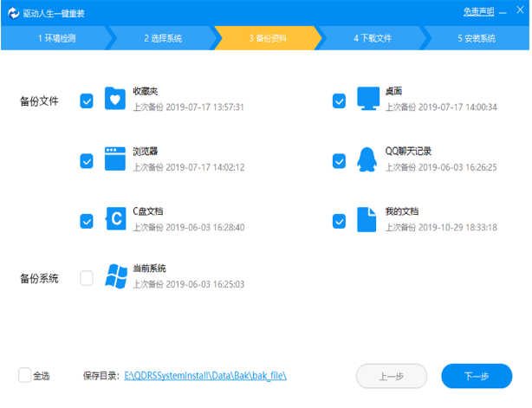This screenshot has height=408, width=532.
Task: Click the 桌面 monitor icon
Action: tap(368, 100)
